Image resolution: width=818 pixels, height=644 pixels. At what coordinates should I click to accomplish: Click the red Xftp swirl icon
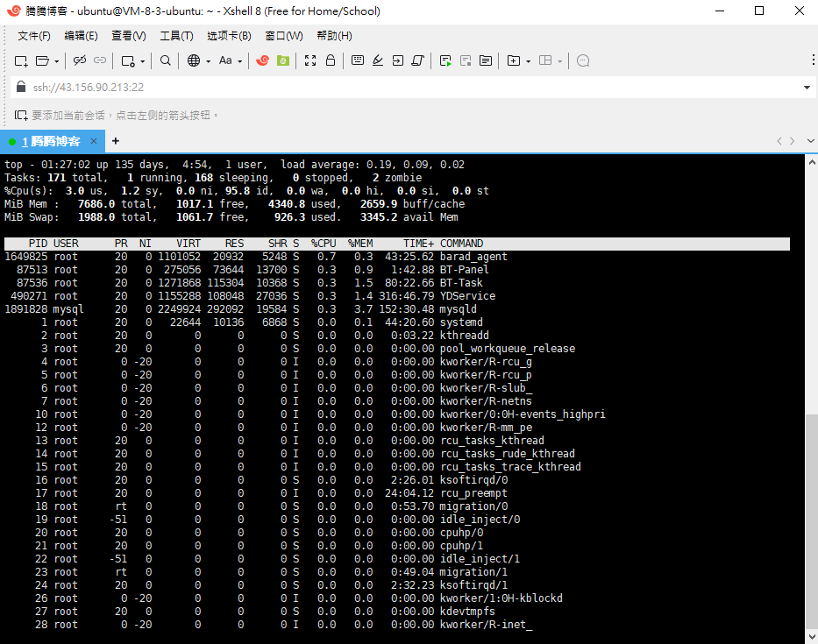click(261, 60)
